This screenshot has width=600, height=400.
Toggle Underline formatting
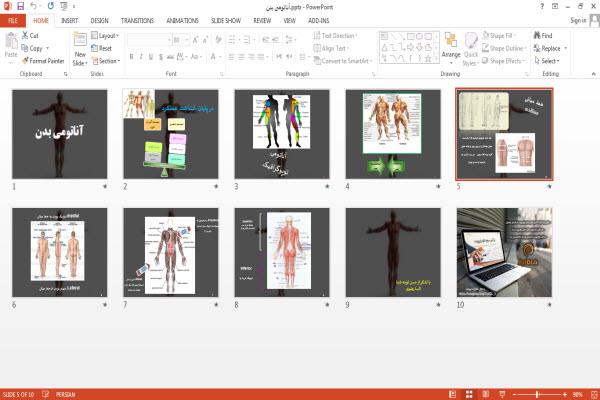(151, 57)
